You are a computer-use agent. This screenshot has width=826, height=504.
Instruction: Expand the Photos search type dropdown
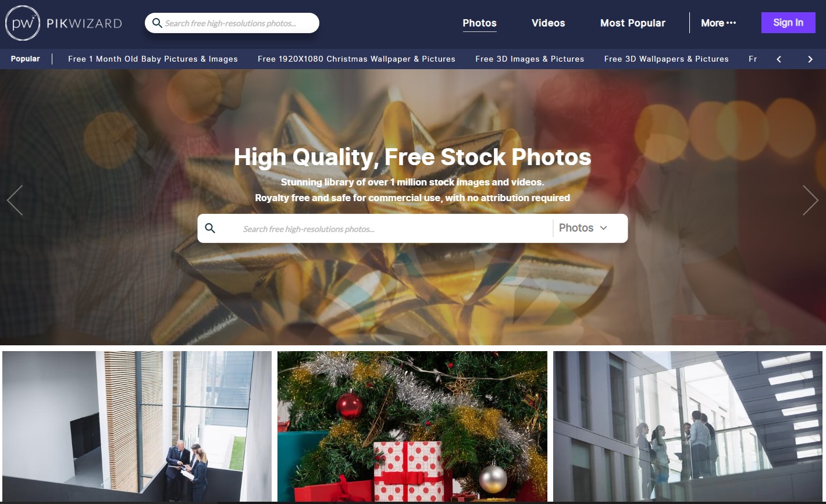tap(583, 228)
